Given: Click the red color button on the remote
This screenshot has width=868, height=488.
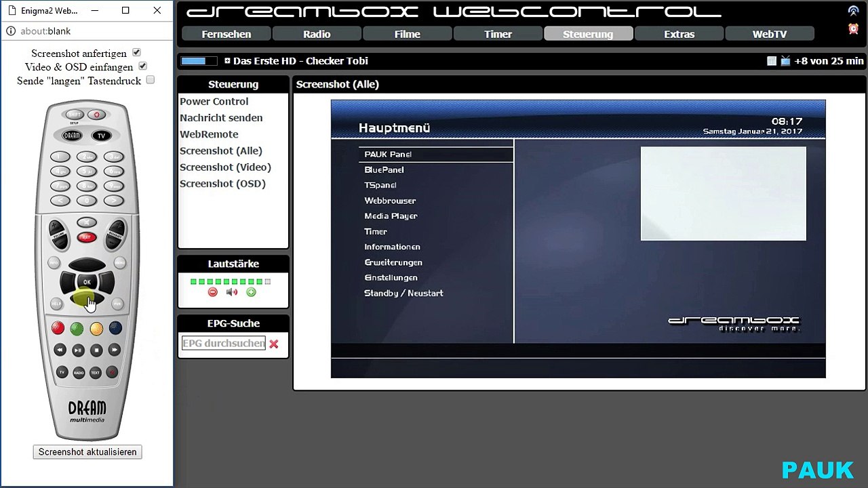Looking at the screenshot, I should pyautogui.click(x=58, y=329).
